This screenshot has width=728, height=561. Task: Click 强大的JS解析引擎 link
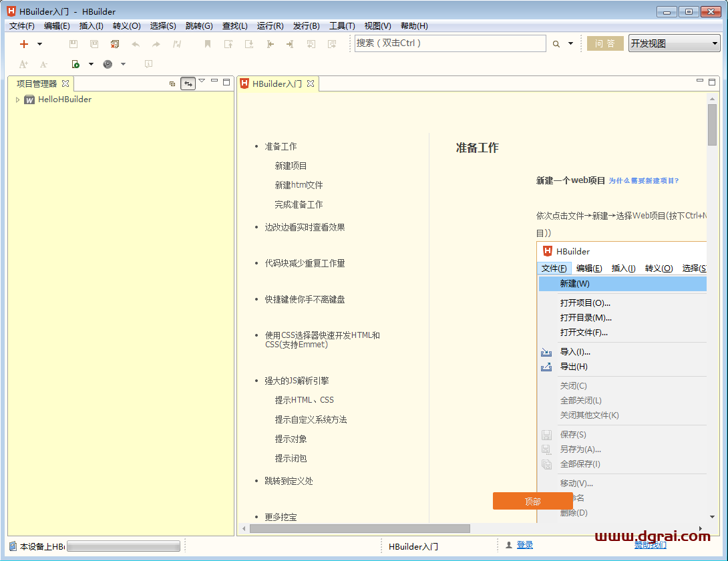[297, 381]
